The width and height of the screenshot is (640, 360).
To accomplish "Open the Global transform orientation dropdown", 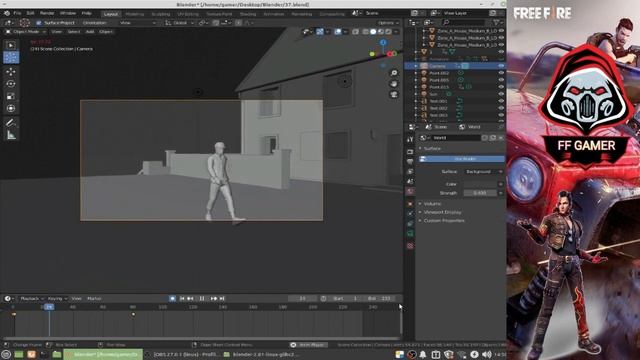I will [180, 23].
